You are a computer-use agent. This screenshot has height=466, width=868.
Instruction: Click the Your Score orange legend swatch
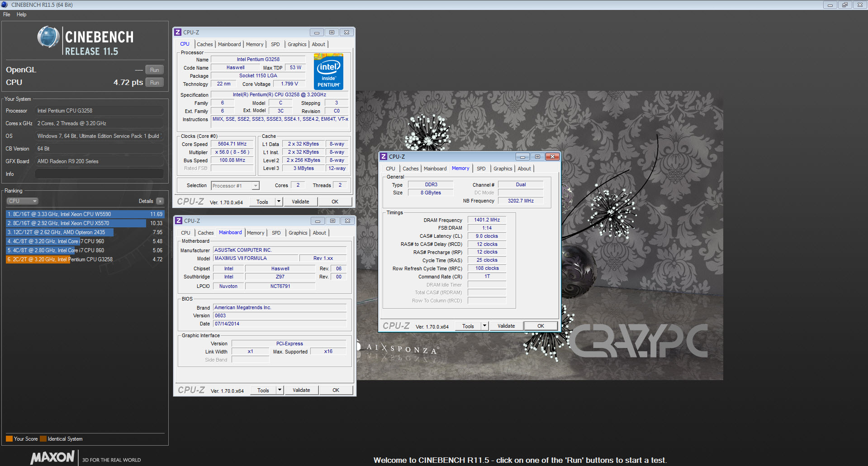pos(9,439)
